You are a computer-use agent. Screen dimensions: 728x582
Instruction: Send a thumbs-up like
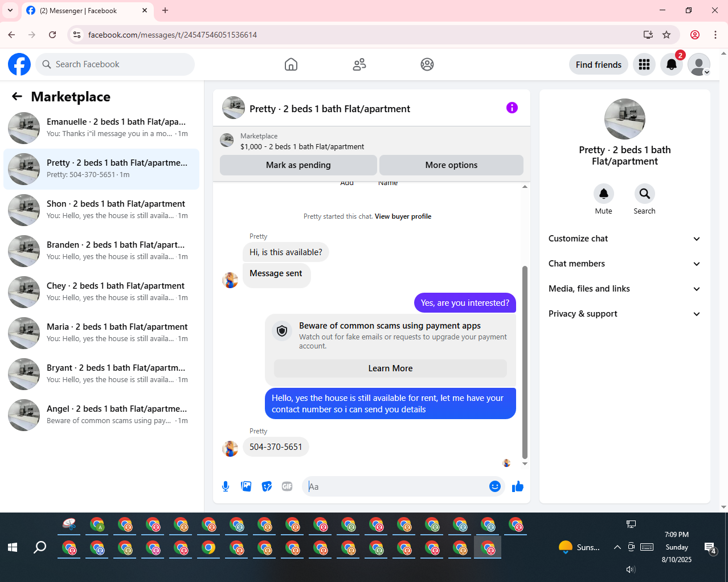518,486
